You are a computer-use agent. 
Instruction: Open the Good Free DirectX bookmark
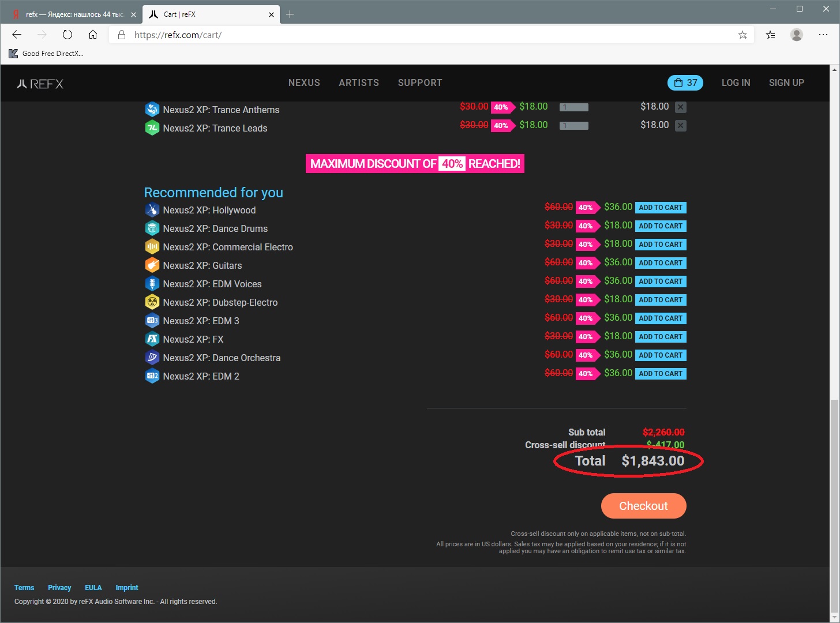coord(46,54)
